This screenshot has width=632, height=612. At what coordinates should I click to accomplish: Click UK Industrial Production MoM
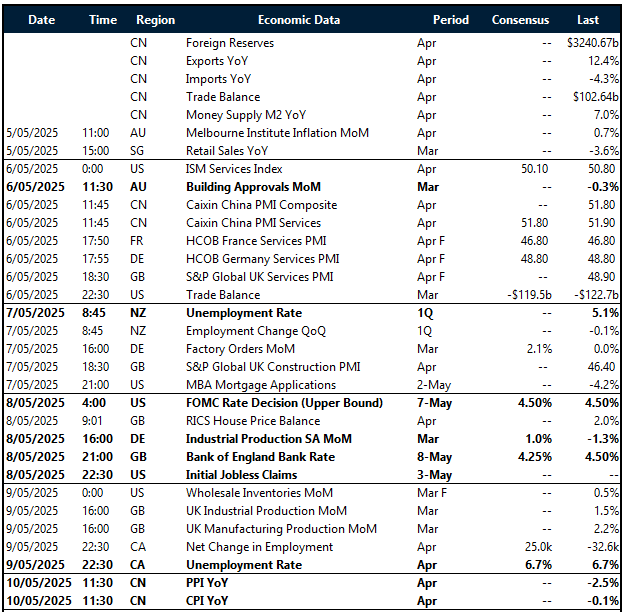266,511
